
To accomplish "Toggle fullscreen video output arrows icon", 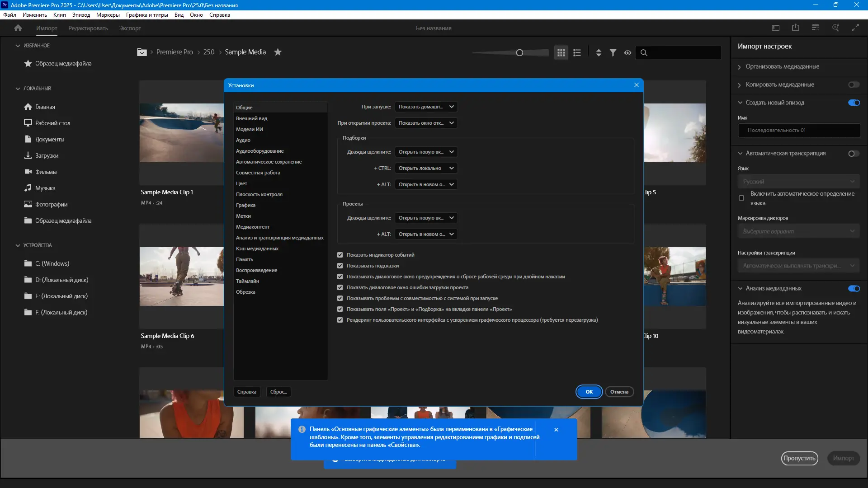I will click(x=855, y=28).
